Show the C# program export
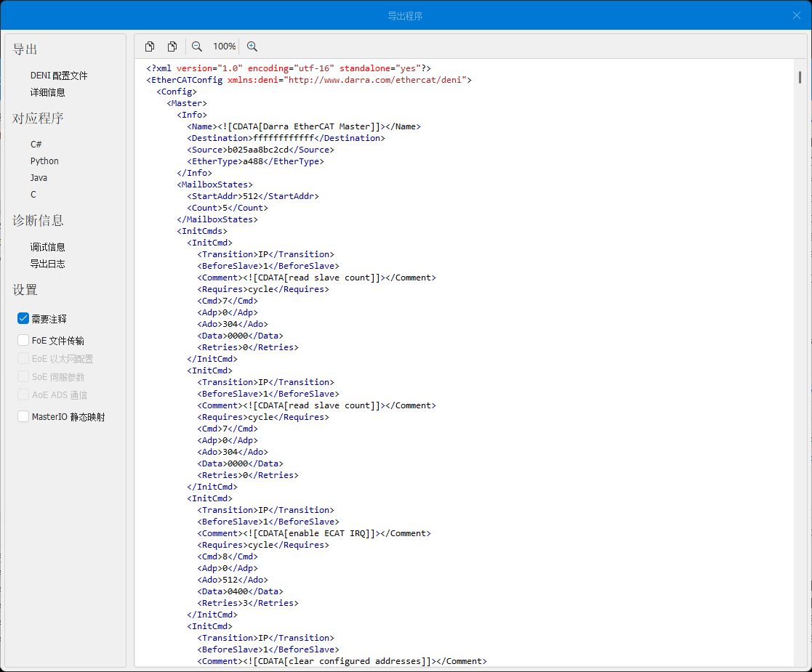 tap(36, 145)
